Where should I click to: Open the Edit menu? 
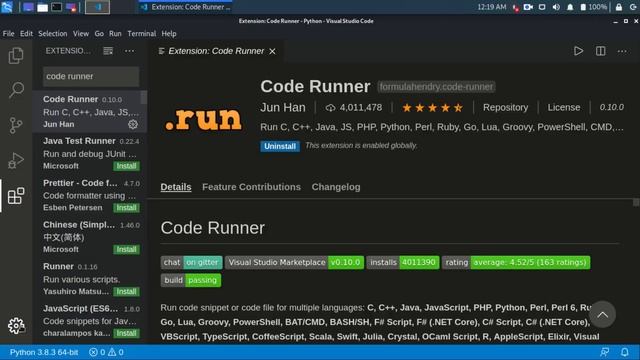coord(26,33)
